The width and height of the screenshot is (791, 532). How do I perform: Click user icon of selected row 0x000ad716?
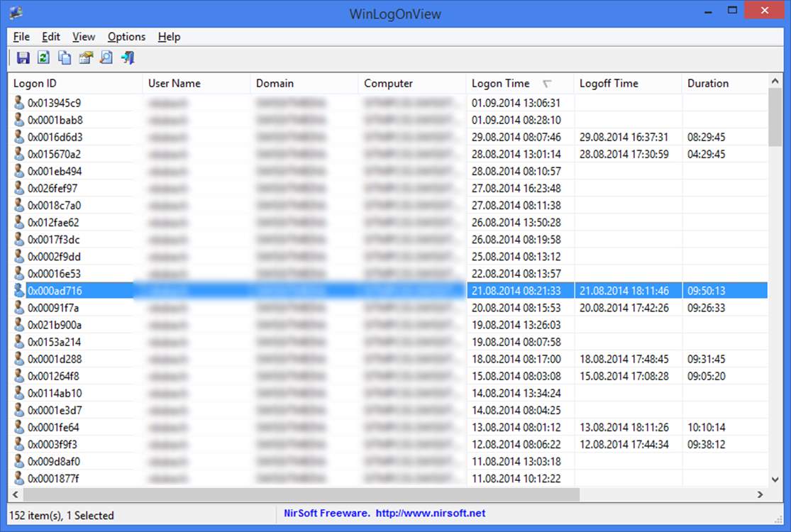[18, 291]
